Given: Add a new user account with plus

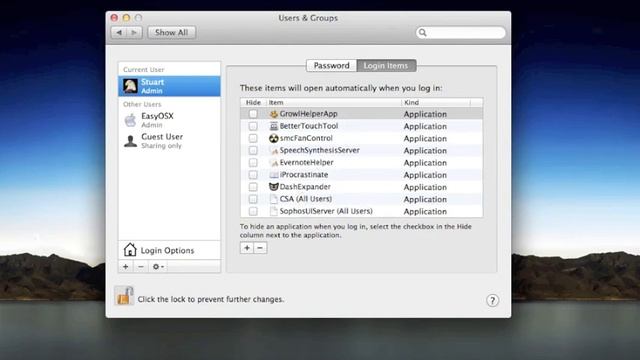Looking at the screenshot, I should (x=126, y=267).
